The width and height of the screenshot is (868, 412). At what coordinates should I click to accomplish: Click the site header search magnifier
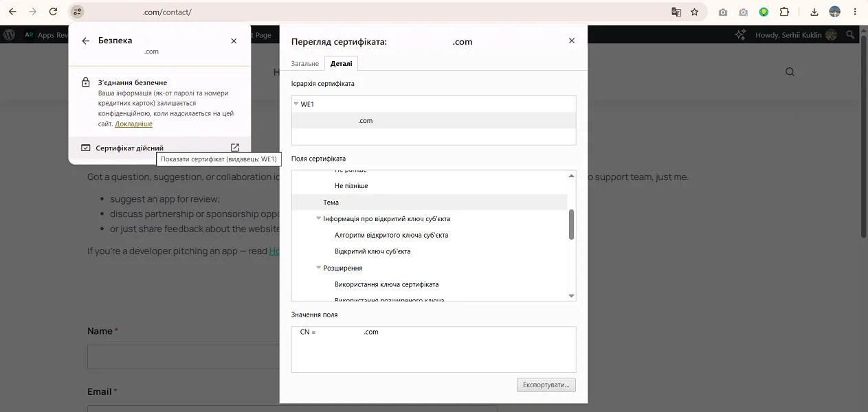pos(790,71)
